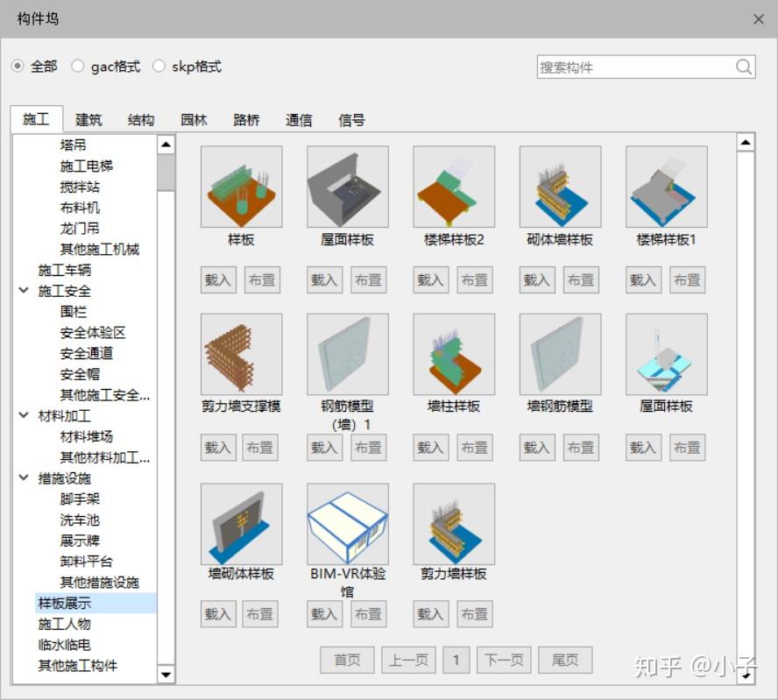Image resolution: width=778 pixels, height=700 pixels.
Task: Click inside the 搜索构件 search field
Action: coord(640,67)
